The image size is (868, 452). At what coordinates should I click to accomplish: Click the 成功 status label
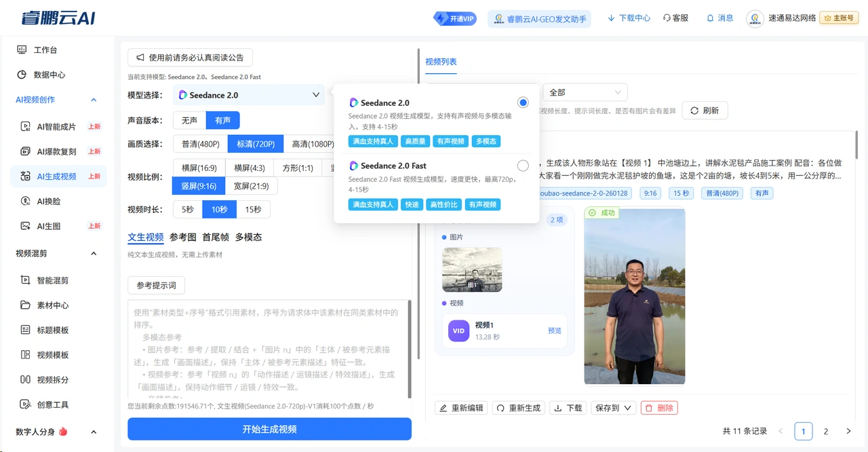(x=602, y=213)
